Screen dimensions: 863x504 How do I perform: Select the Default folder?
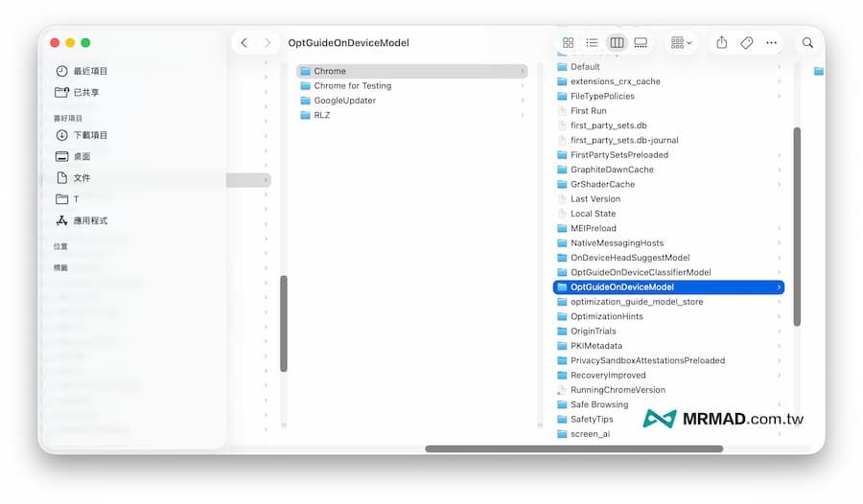tap(668, 66)
